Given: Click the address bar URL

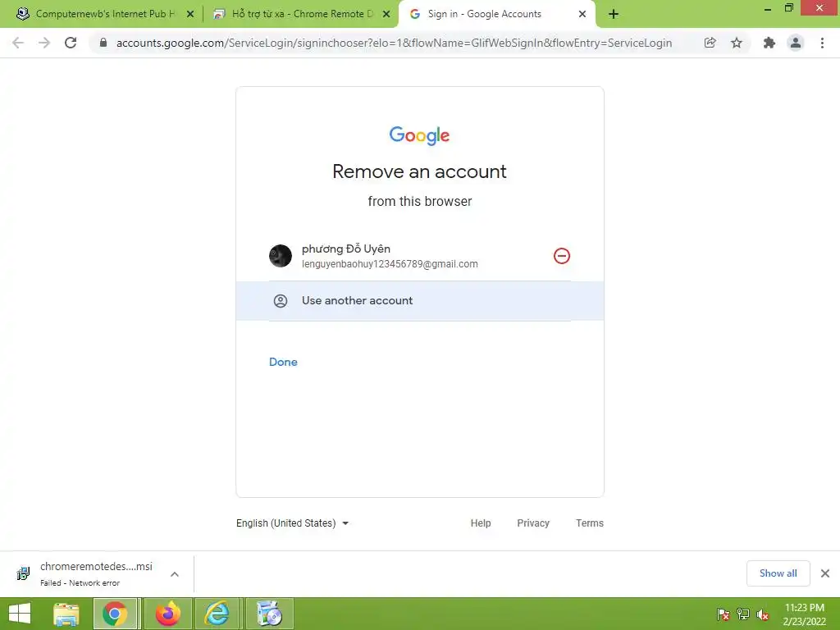Looking at the screenshot, I should click(x=394, y=43).
